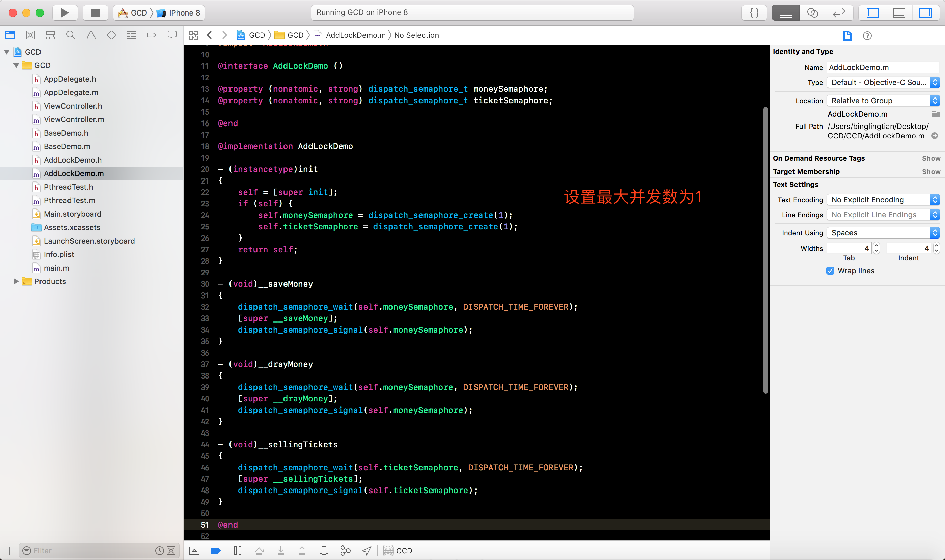Show the Find navigator
Viewport: 945px width, 560px height.
tap(71, 35)
